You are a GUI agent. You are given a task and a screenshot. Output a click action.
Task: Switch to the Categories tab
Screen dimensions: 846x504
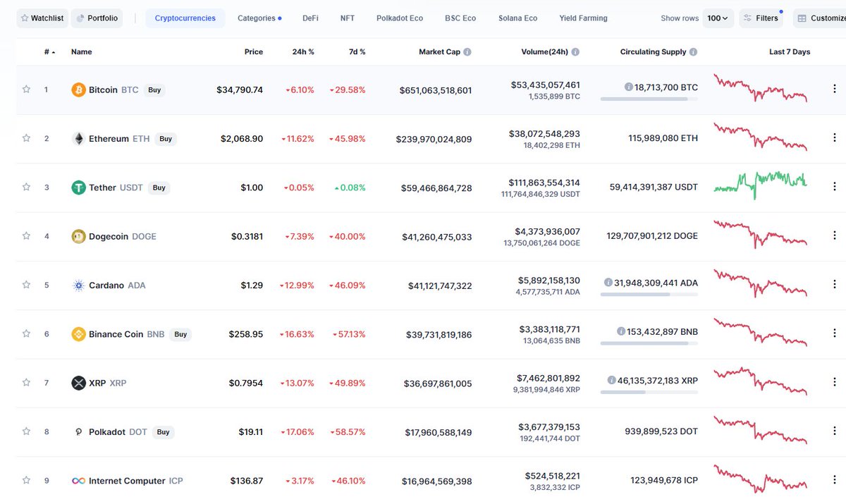259,18
